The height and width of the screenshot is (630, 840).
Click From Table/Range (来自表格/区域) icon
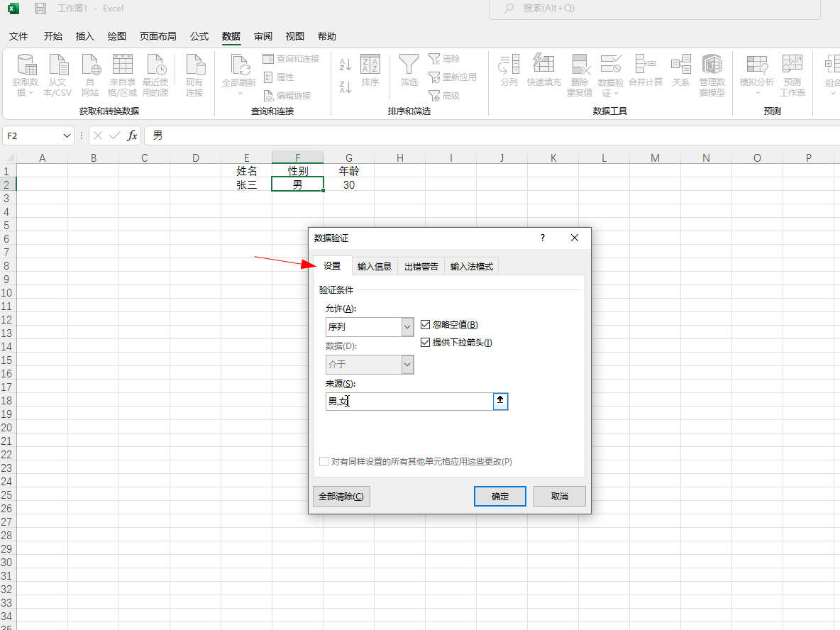pyautogui.click(x=123, y=65)
